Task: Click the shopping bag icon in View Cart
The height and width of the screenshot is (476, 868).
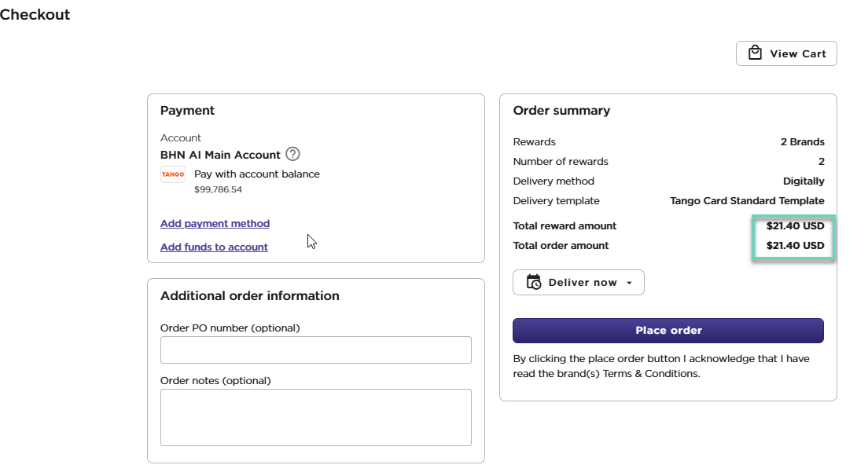Action: pos(755,53)
